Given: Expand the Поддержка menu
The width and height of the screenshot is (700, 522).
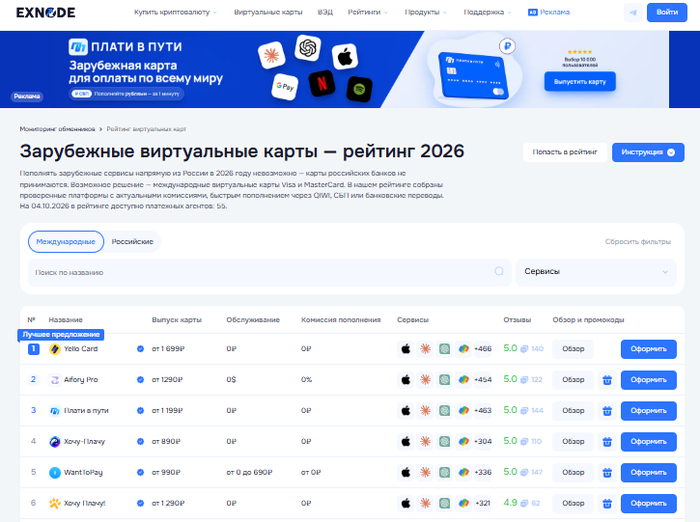Looking at the screenshot, I should 487,13.
